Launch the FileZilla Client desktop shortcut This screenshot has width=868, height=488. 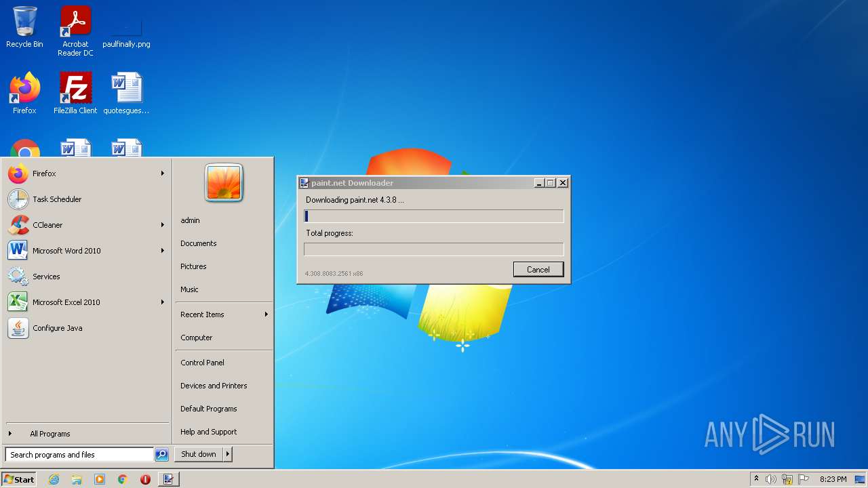click(x=75, y=94)
